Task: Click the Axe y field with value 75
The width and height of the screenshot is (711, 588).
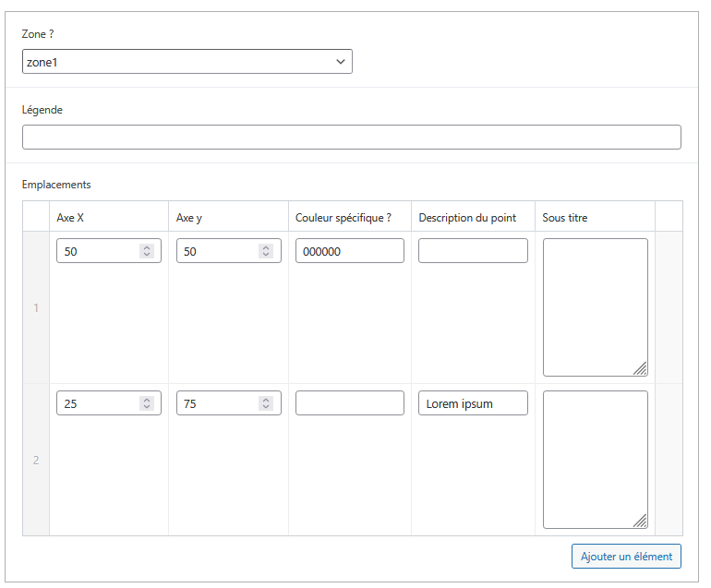Action: pyautogui.click(x=217, y=403)
